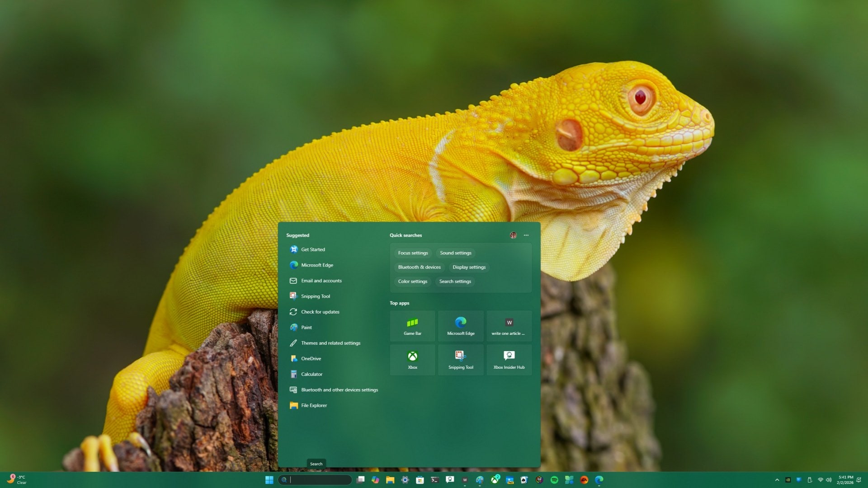Screen dimensions: 868x488
Task: Expand hidden icons in the system tray
Action: click(x=777, y=480)
